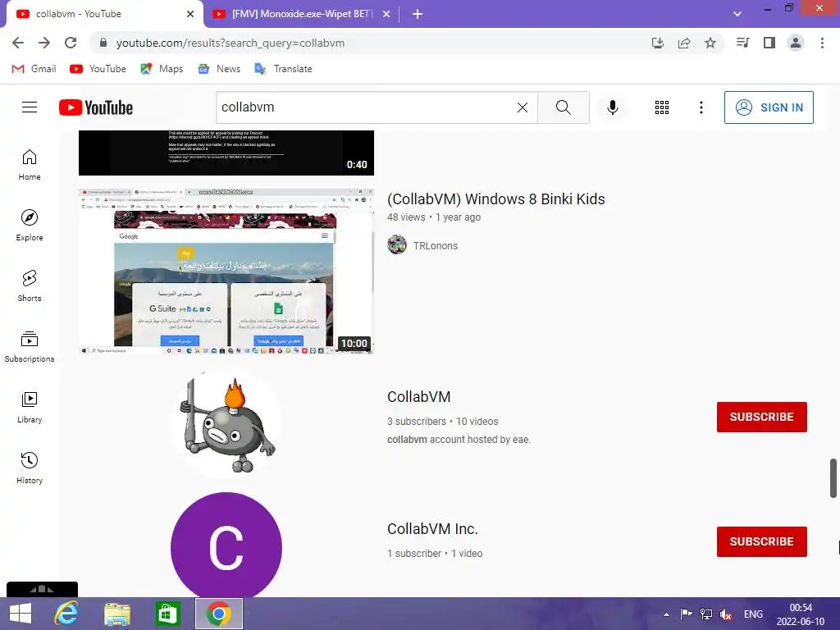Close the Monoxide.exe tab

(x=386, y=14)
